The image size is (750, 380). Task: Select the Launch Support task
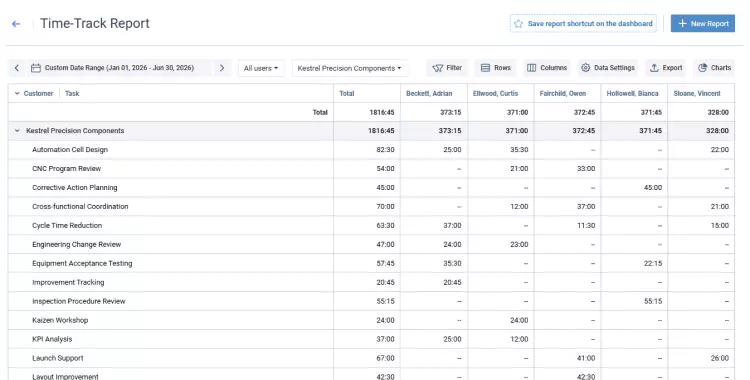(57, 358)
